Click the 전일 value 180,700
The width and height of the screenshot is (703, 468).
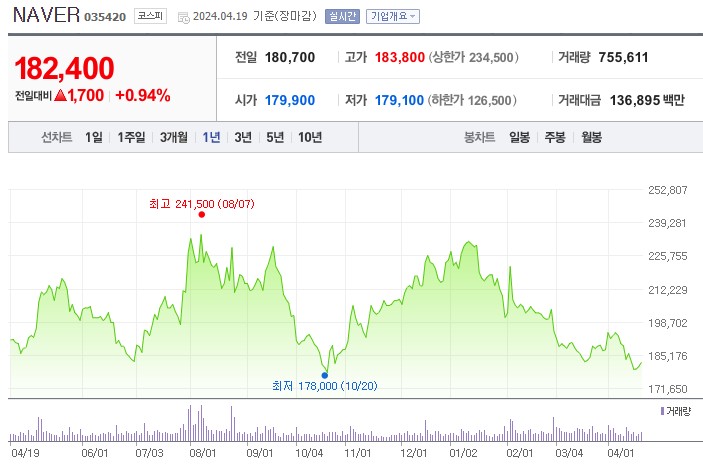(x=290, y=57)
